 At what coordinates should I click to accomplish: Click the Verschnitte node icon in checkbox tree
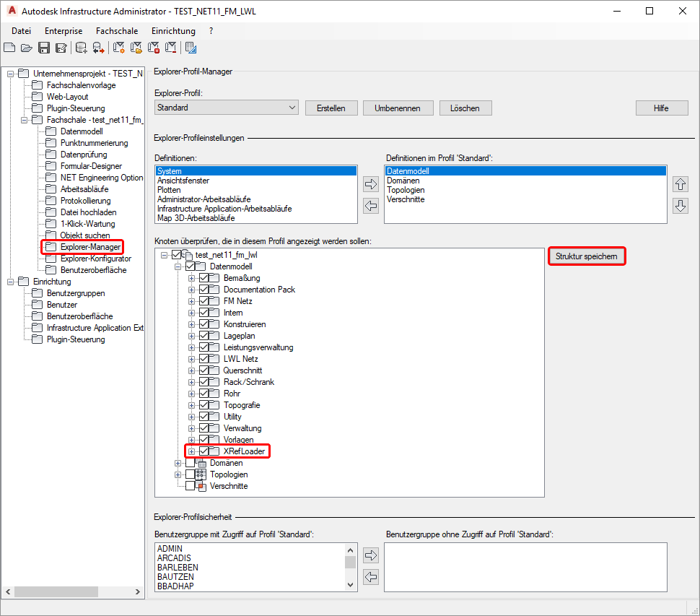pyautogui.click(x=202, y=486)
